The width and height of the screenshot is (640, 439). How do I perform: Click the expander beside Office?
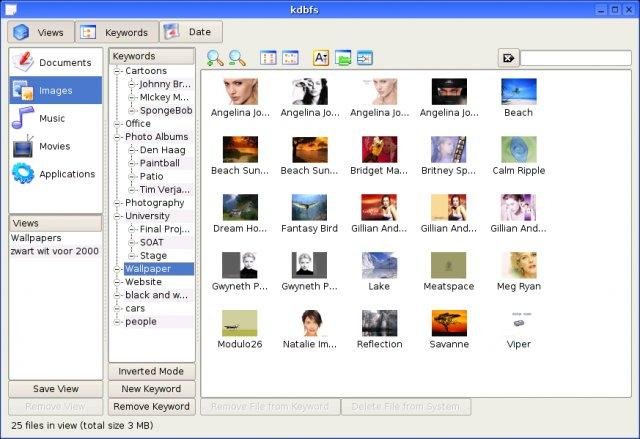pos(118,124)
